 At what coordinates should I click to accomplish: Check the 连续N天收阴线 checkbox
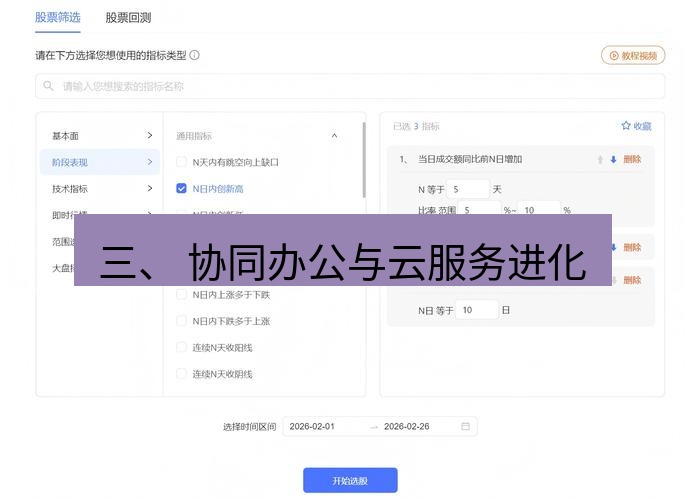(181, 374)
